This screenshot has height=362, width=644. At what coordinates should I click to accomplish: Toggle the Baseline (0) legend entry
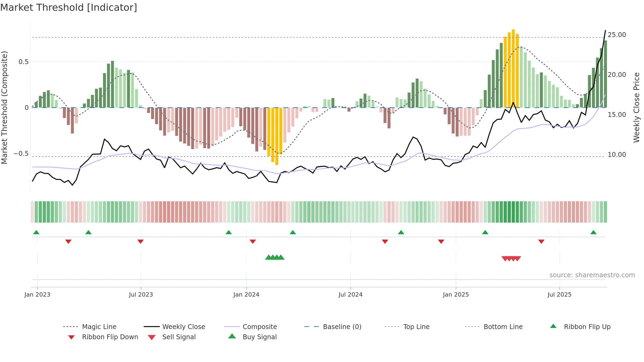coord(333,327)
